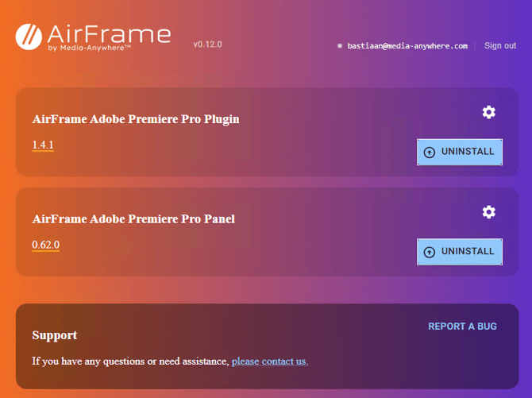
Task: Click the arrow icon in Plugin's Uninstall button
Action: (430, 153)
